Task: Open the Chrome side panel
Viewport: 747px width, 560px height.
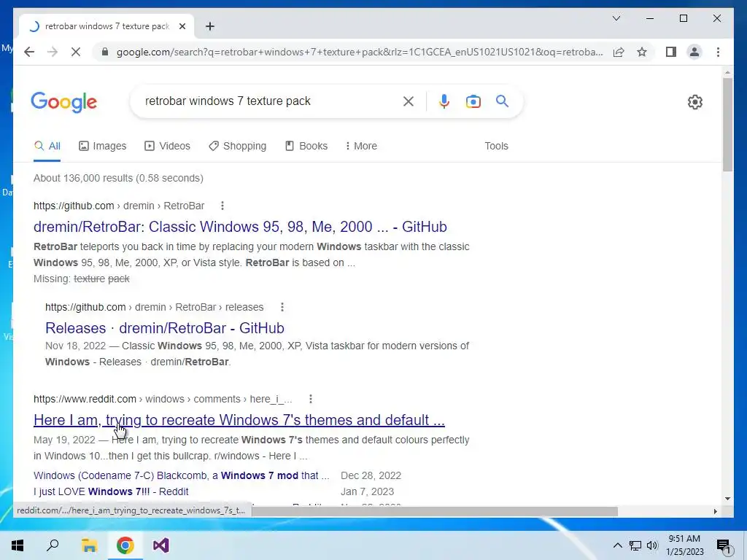Action: coord(671,52)
